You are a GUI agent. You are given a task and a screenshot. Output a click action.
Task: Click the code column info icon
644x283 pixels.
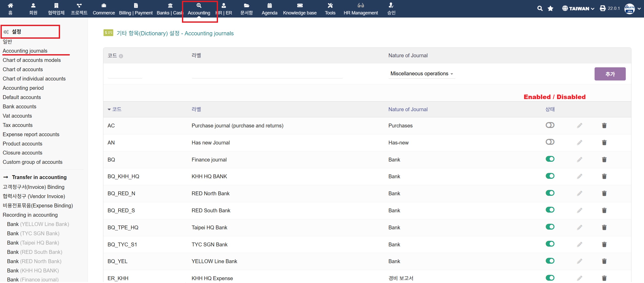click(121, 56)
